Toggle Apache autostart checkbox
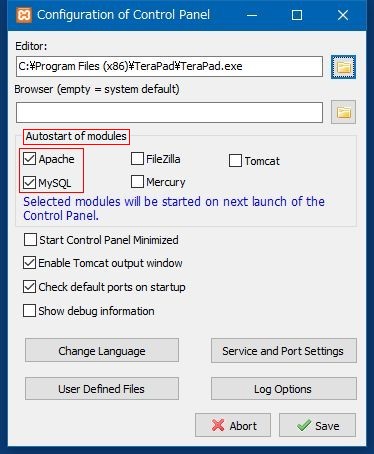This screenshot has height=454, width=374. tap(29, 159)
